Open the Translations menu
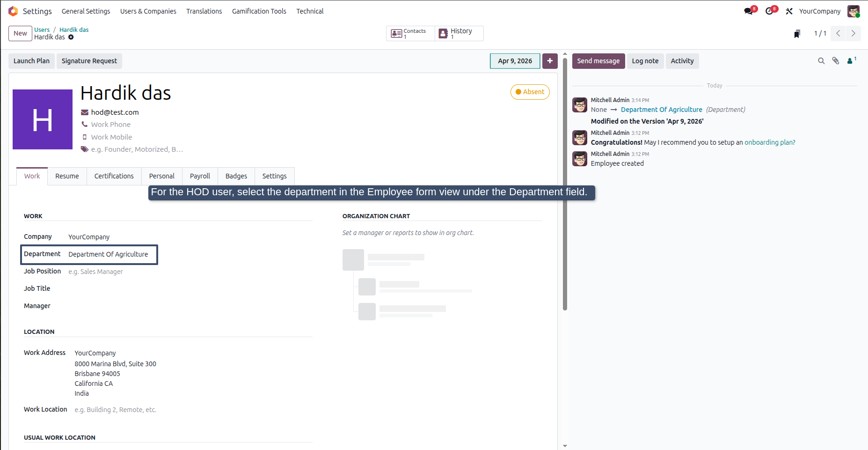The image size is (868, 450). tap(204, 11)
